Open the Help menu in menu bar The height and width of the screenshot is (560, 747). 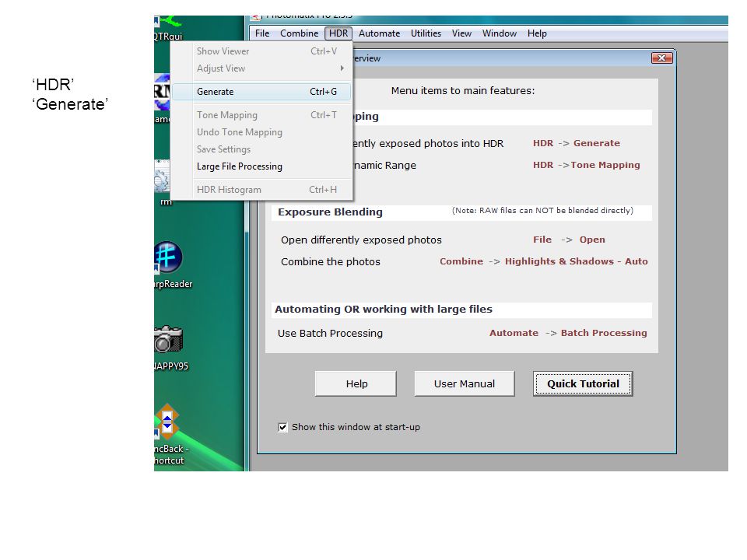pos(537,33)
